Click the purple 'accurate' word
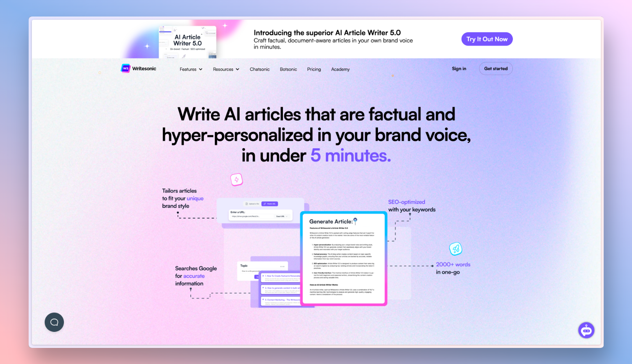The height and width of the screenshot is (364, 632). coord(194,276)
